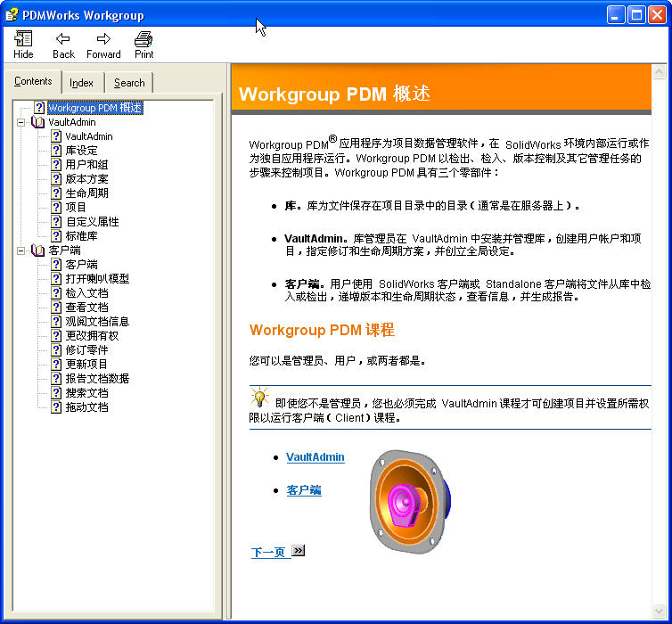Open the 标准库 topic
Screen dimensions: 672x624
81,235
